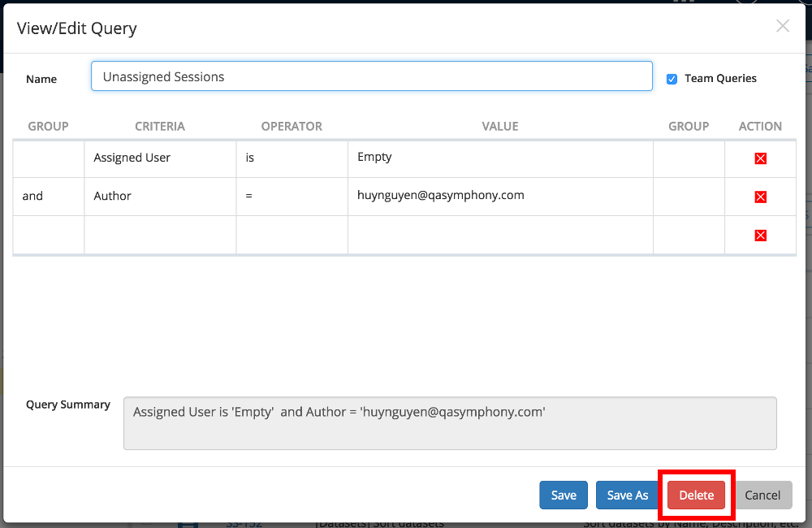
Task: Click the empty criteria cell in third row
Action: point(160,236)
